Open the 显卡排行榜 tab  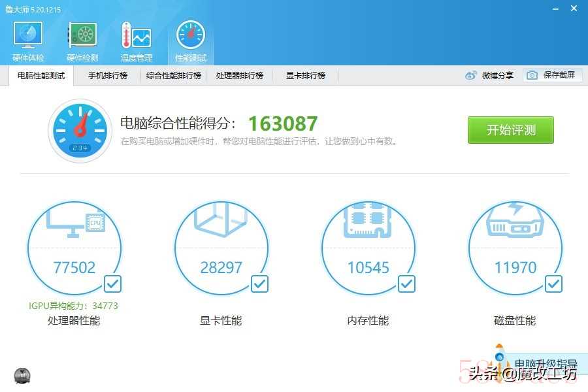coord(306,75)
